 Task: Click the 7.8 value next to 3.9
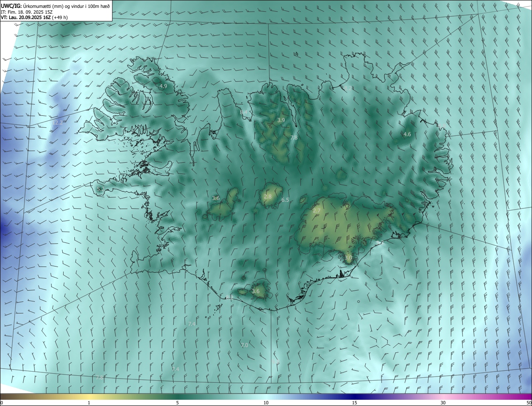click(x=294, y=137)
